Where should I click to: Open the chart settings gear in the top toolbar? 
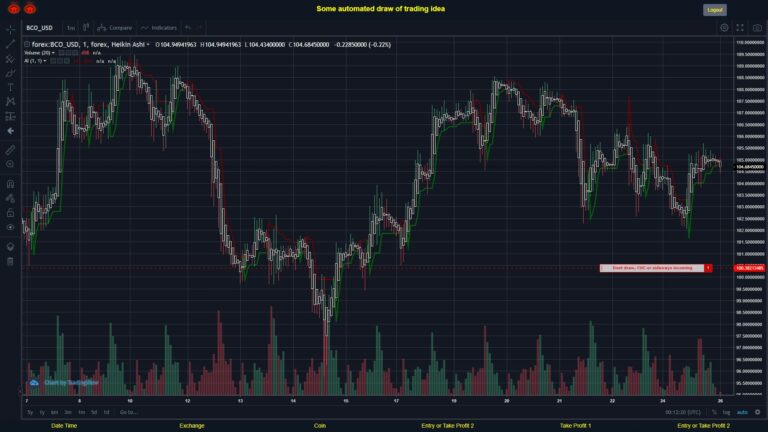[724, 28]
